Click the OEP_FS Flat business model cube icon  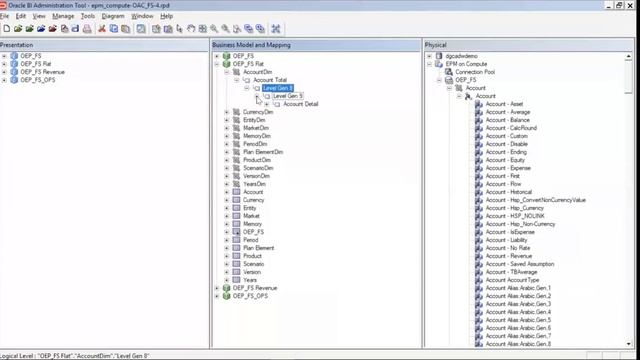(x=226, y=64)
